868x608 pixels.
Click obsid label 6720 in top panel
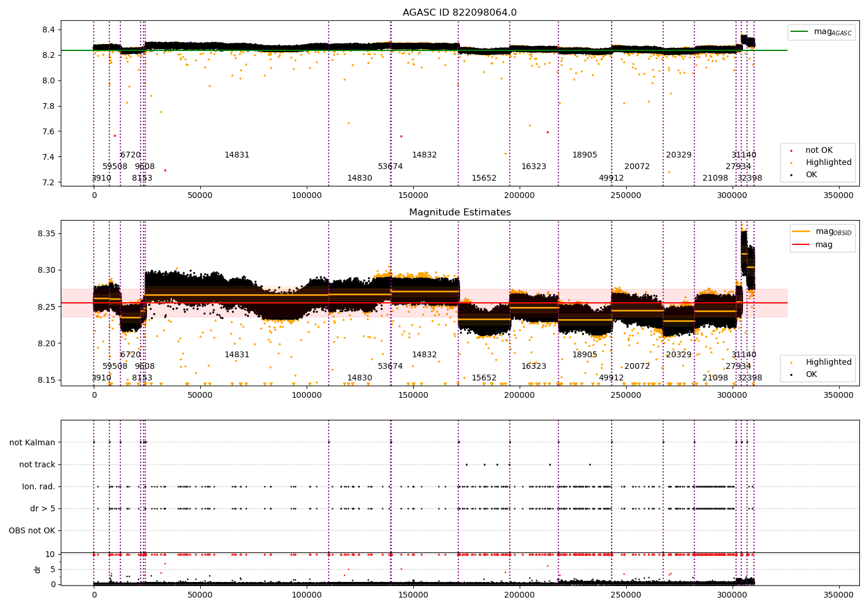(131, 155)
